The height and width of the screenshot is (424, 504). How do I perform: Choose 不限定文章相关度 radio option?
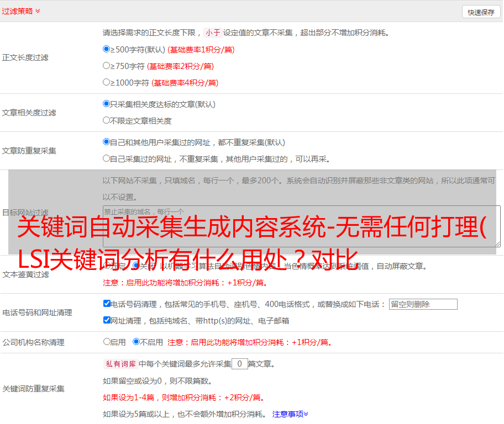click(x=107, y=120)
